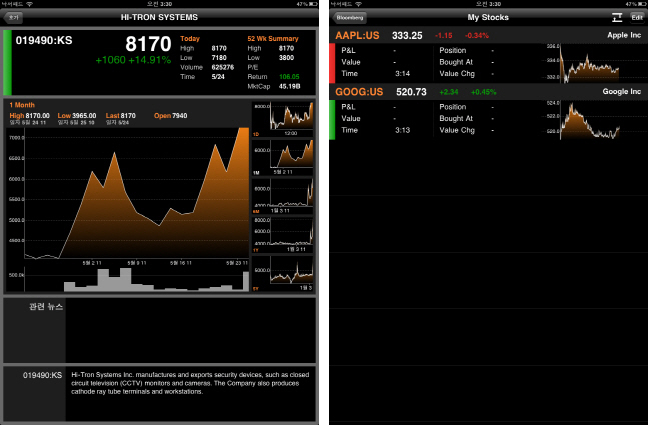
Task: Tap the volume bar chart under main chart
Action: point(136,279)
